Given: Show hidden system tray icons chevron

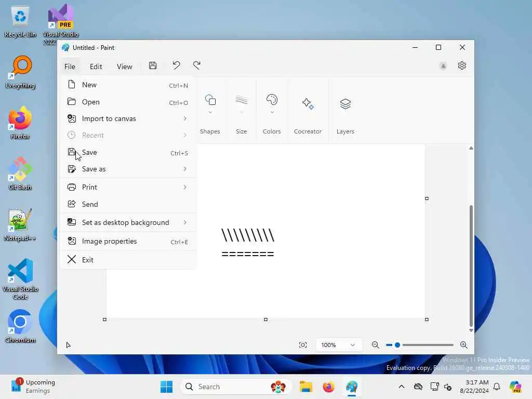Looking at the screenshot, I should tap(402, 387).
